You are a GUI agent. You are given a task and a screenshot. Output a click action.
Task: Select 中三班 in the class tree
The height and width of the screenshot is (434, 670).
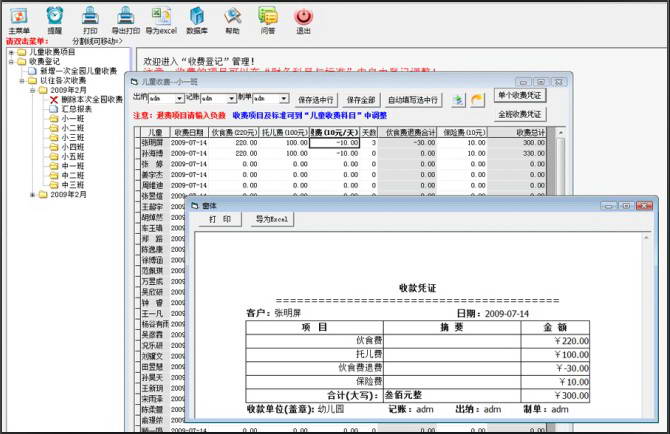73,185
